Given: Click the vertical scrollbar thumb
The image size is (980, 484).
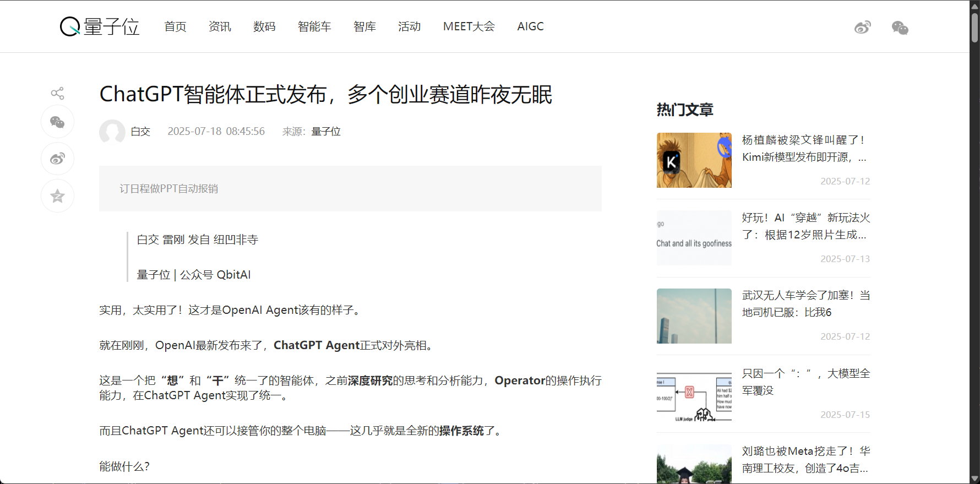Looking at the screenshot, I should click(x=975, y=28).
